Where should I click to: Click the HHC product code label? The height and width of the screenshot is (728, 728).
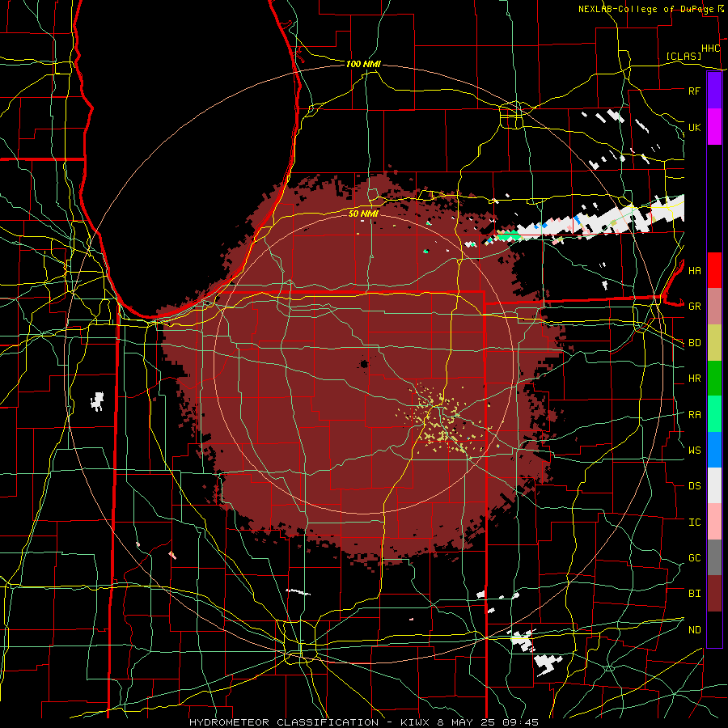[x=710, y=49]
